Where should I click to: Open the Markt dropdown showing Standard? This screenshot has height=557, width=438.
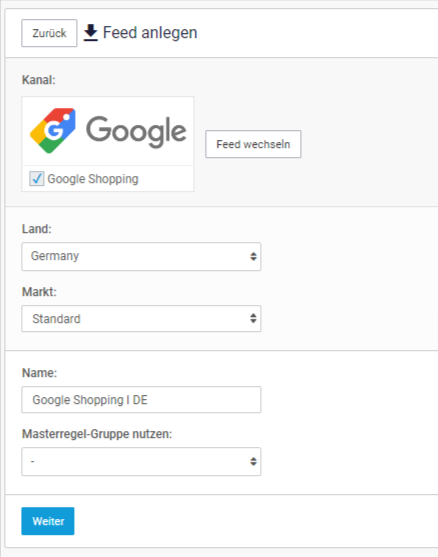click(141, 318)
